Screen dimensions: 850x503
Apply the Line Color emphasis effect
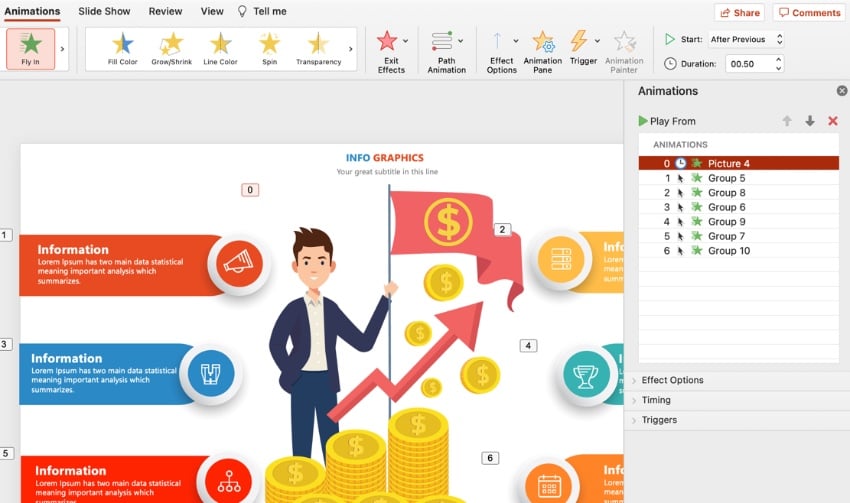220,49
